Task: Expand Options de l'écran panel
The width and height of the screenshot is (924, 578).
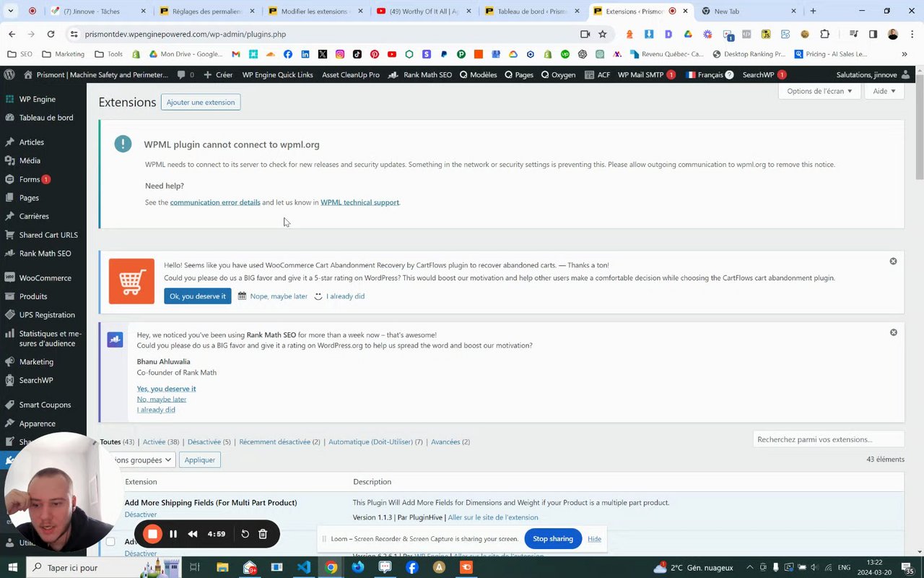Action: coord(819,91)
